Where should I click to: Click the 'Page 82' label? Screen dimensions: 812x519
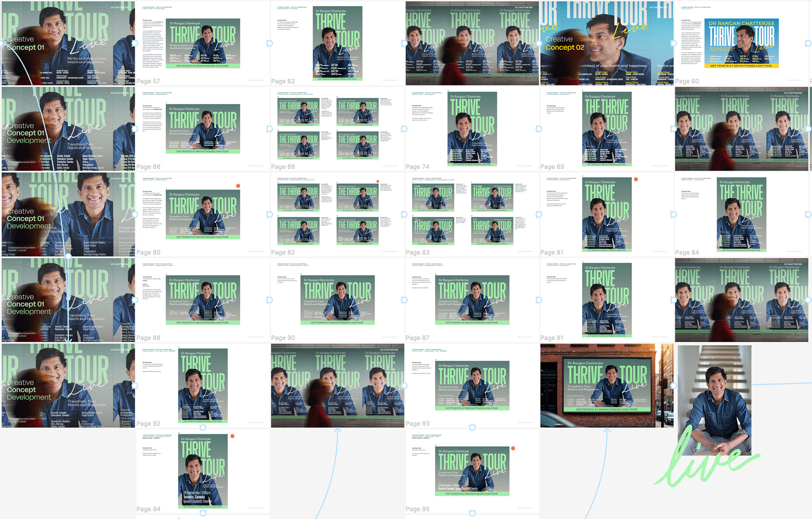tap(283, 252)
